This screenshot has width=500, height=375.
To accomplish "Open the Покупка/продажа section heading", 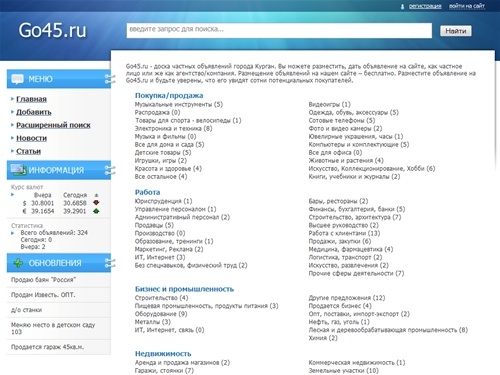I will 169,96.
